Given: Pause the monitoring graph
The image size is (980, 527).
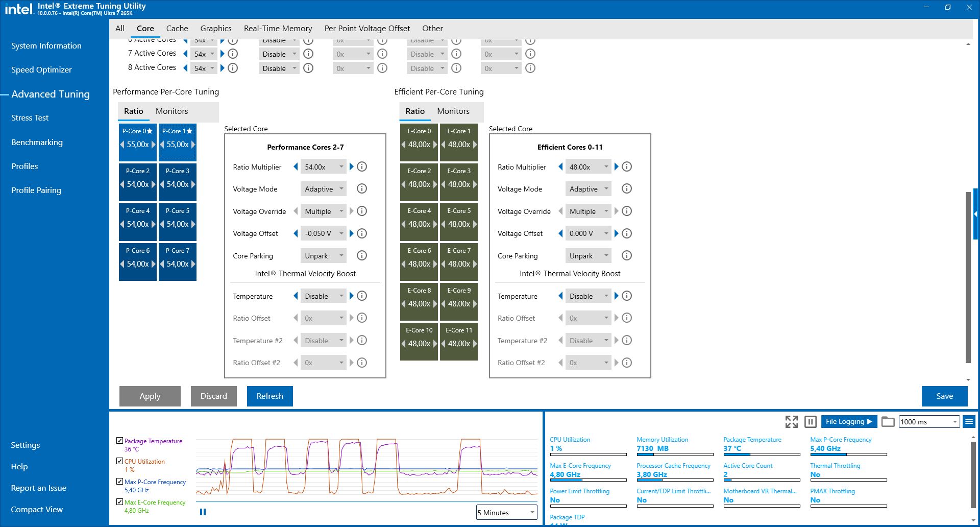Looking at the screenshot, I should pyautogui.click(x=203, y=512).
